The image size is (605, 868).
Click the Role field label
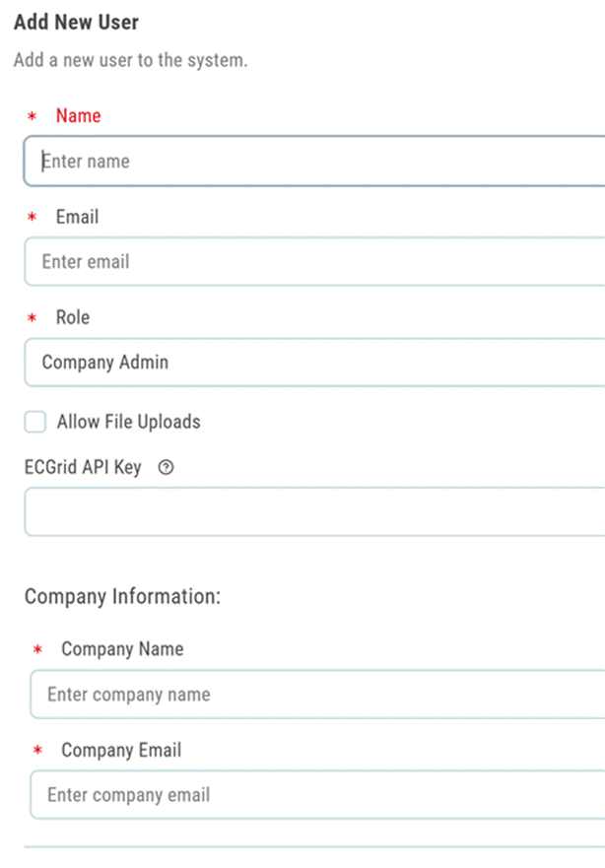tap(74, 317)
